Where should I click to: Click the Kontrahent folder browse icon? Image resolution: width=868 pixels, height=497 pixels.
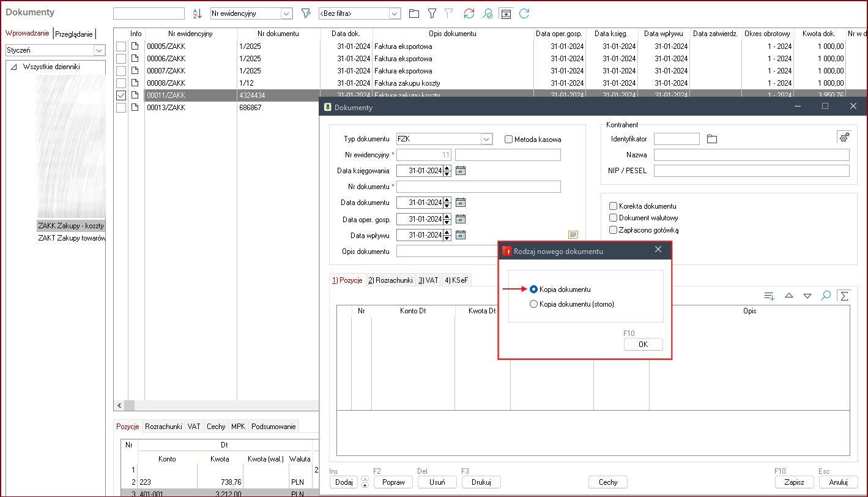coord(711,139)
